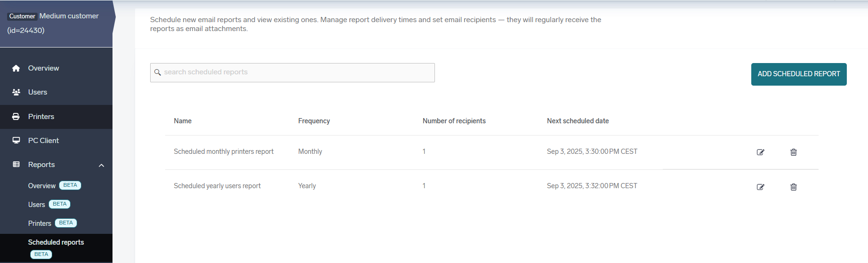Delete the Scheduled monthly printers report
The width and height of the screenshot is (868, 263).
pos(793,152)
